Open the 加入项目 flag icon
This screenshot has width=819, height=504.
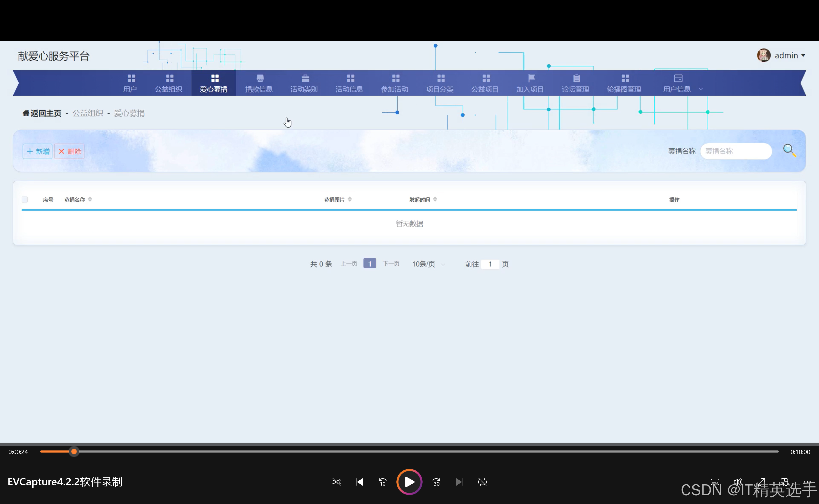[531, 78]
